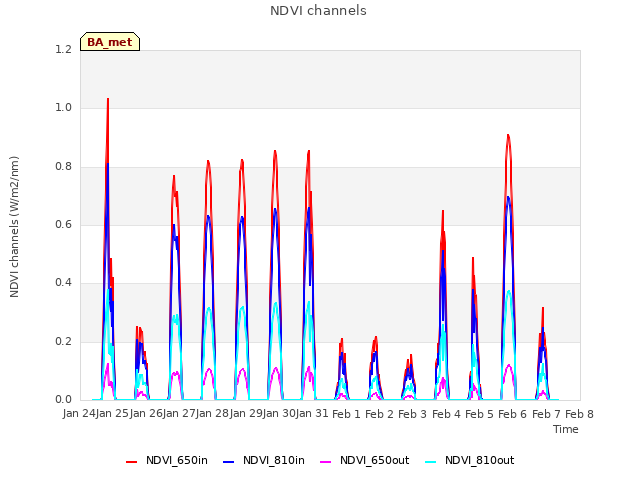Click the y-axis label NDVI channels (W/m2/nm)
Screen dimensions: 640x480
pos(14,227)
